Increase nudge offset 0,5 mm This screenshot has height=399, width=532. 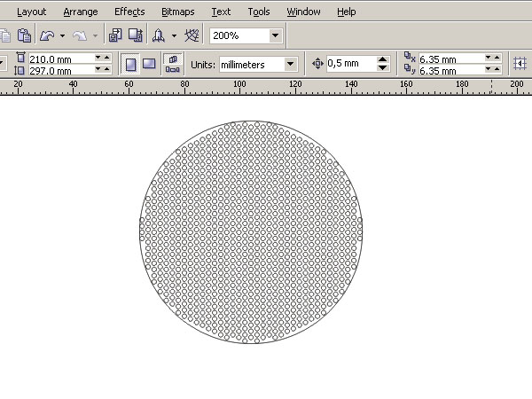(383, 59)
